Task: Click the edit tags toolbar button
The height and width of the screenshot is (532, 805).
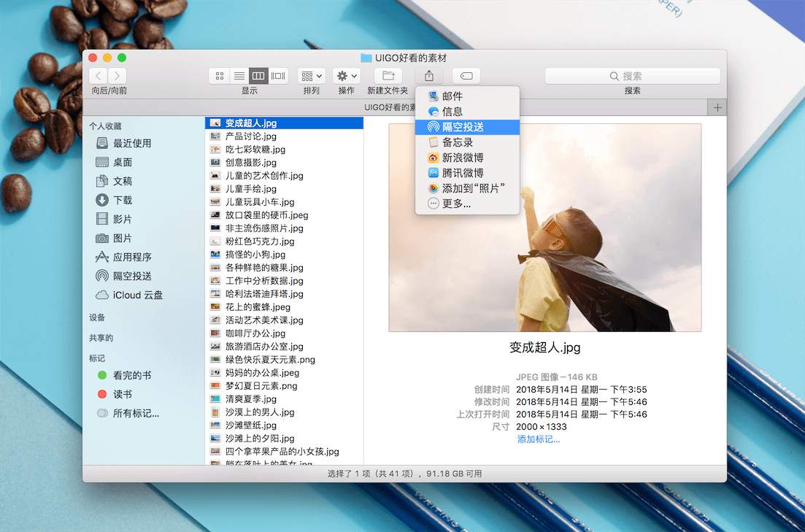Action: (x=466, y=76)
